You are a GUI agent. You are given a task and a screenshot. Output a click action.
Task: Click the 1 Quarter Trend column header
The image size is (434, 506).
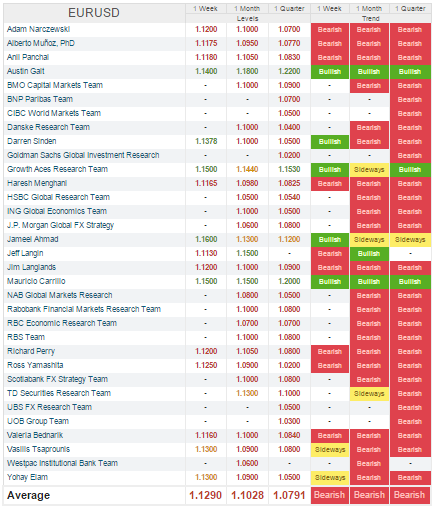[x=410, y=9]
